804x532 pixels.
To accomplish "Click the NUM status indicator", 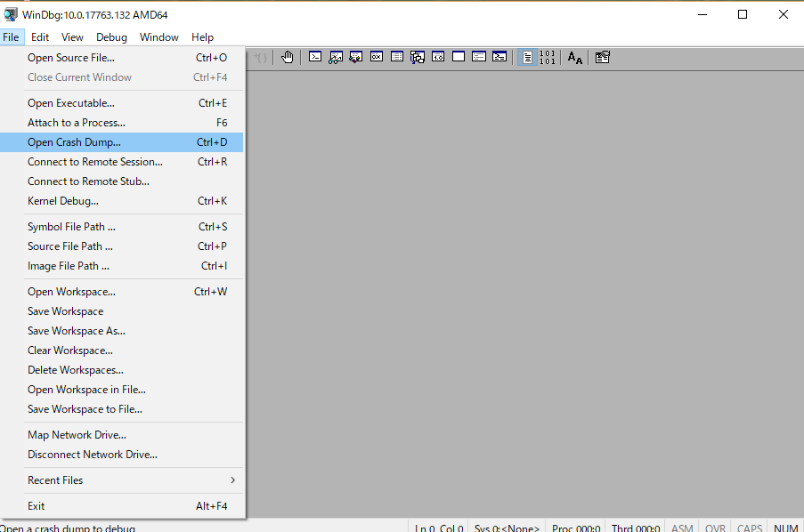I will (785, 528).
